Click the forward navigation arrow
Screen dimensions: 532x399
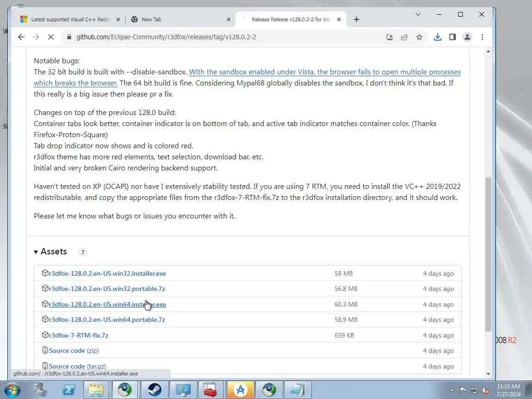pyautogui.click(x=36, y=37)
